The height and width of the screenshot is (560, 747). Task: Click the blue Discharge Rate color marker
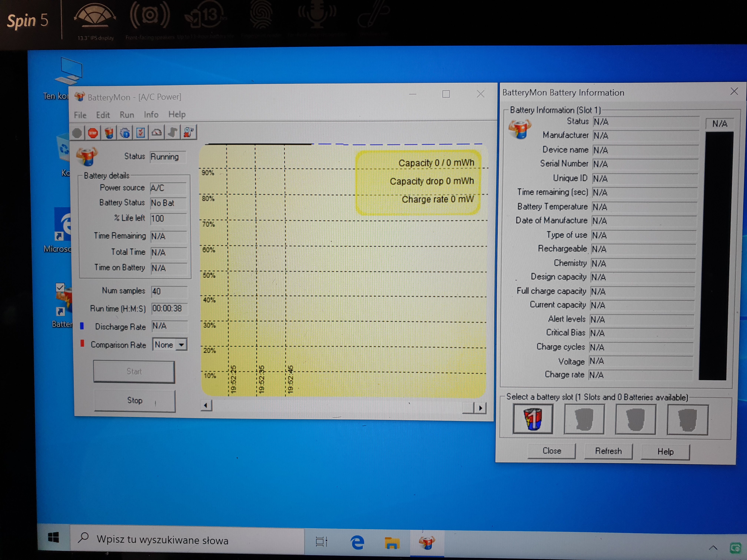coord(82,326)
